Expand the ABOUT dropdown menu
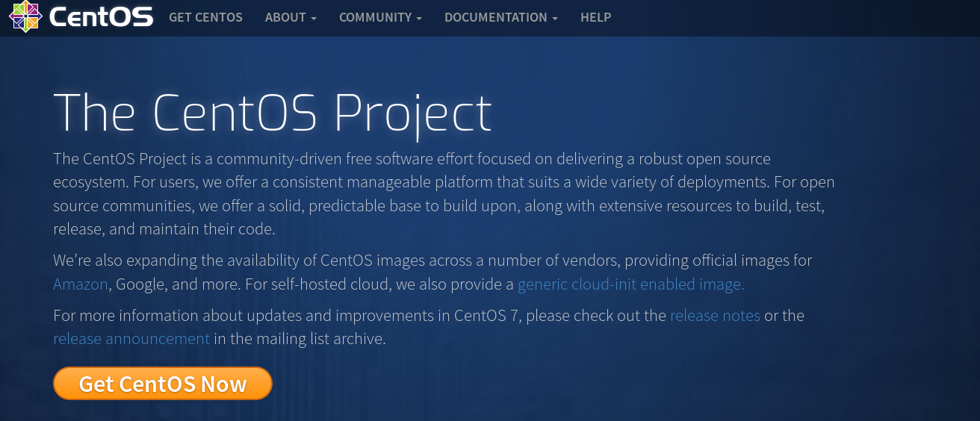This screenshot has width=980, height=421. (x=291, y=17)
